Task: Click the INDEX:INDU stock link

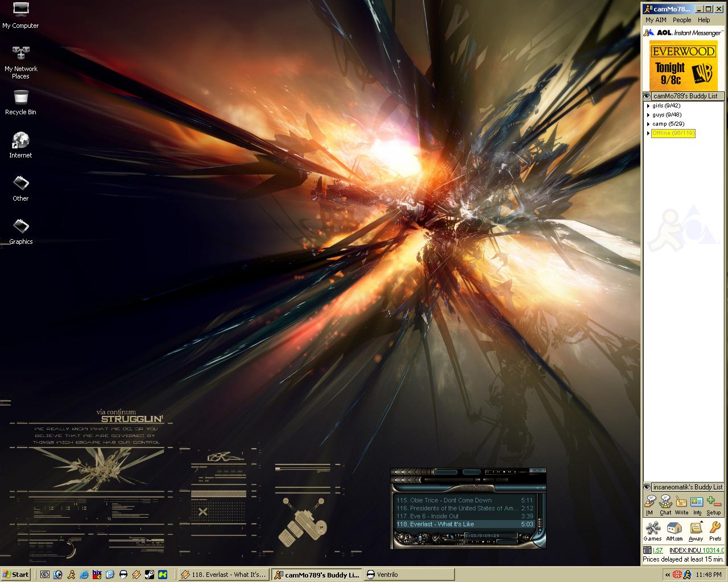Action: 697,550
